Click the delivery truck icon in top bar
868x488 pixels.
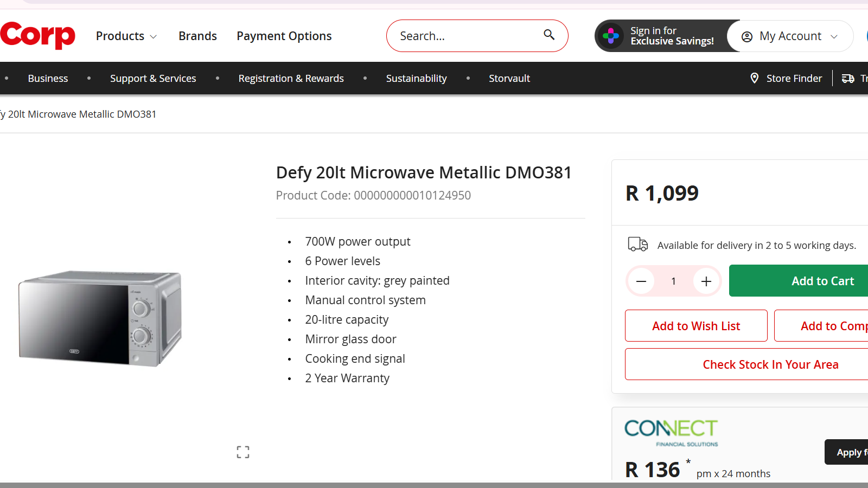848,79
